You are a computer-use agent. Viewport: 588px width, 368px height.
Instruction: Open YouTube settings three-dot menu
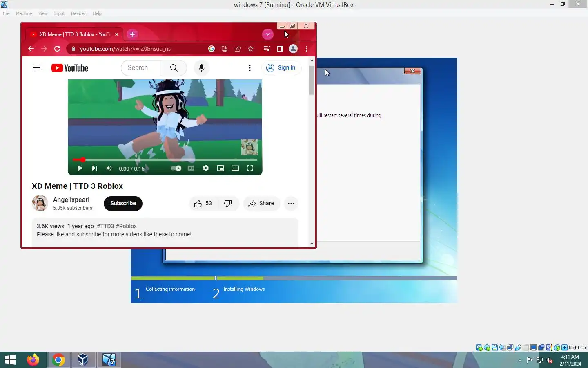click(250, 68)
